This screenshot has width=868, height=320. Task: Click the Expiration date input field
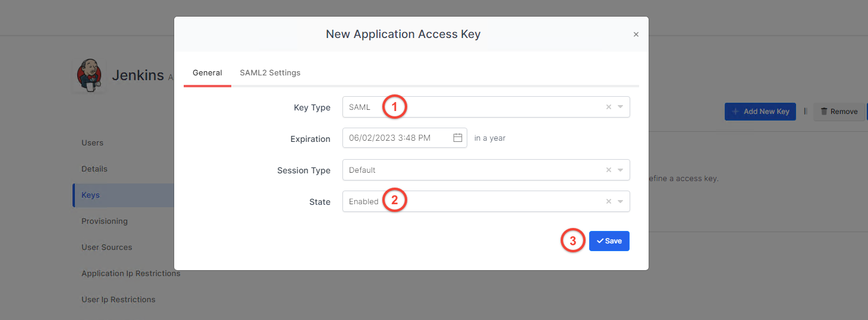pyautogui.click(x=397, y=138)
